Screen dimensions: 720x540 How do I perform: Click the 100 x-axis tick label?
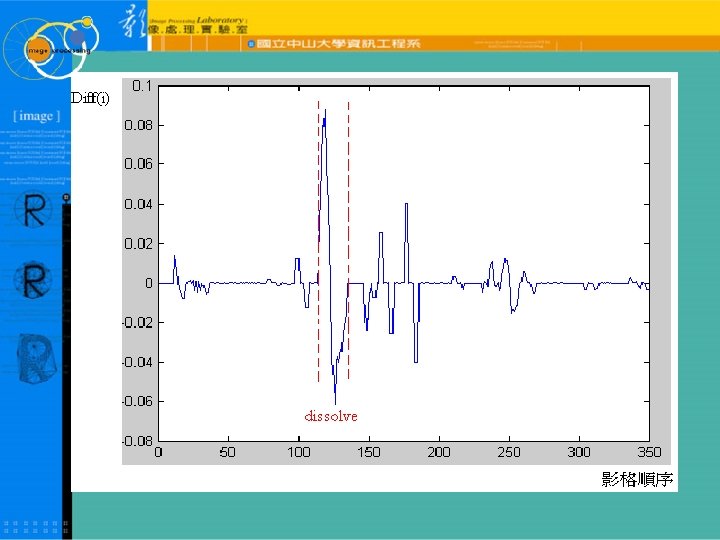[x=298, y=452]
